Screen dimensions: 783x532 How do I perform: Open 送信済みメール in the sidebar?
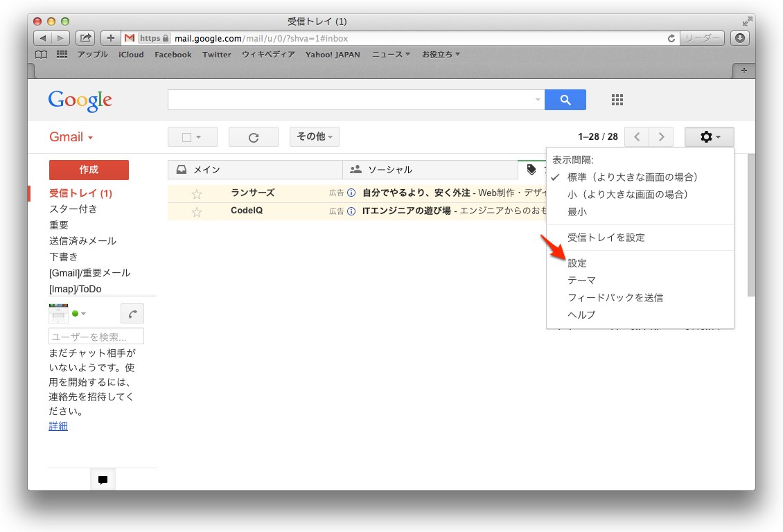[x=82, y=241]
